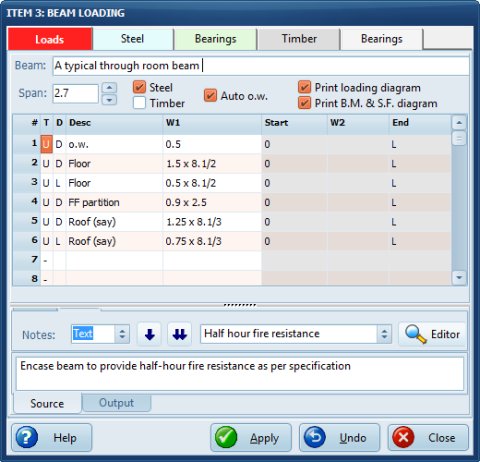The image size is (480, 462).
Task: Click the Floor description in row 2
Action: point(114,164)
